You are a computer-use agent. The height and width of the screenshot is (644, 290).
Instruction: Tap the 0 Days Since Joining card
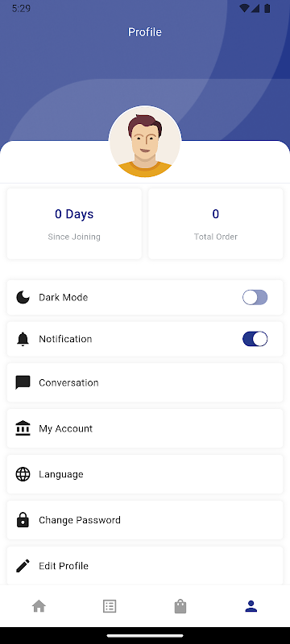(x=74, y=224)
